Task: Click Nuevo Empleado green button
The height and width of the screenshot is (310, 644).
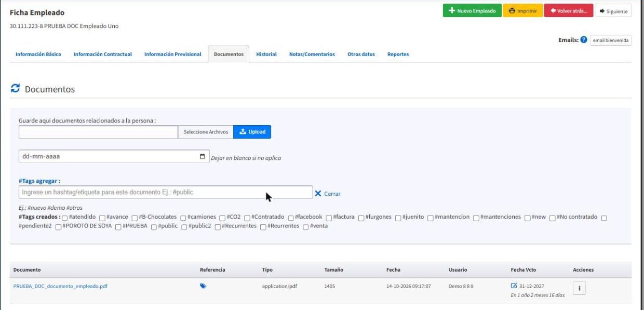Action: click(472, 11)
